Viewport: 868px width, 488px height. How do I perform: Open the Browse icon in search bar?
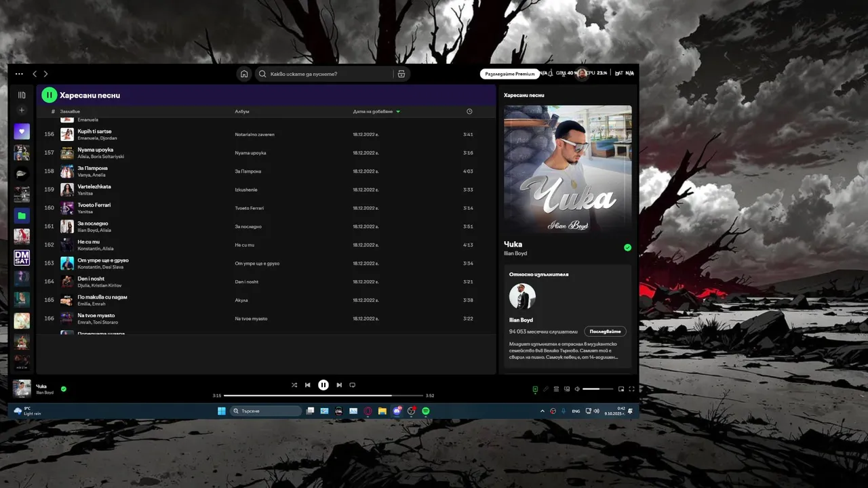click(x=401, y=74)
